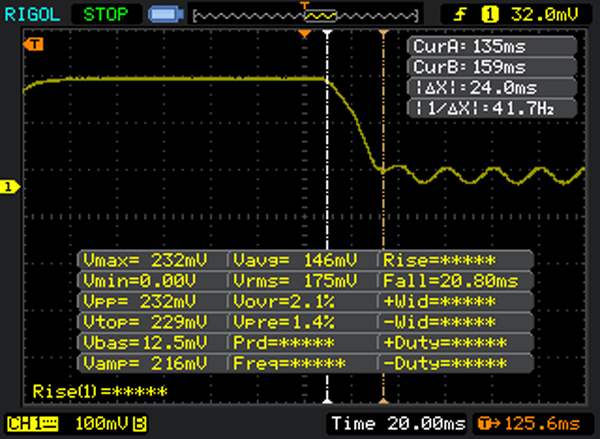The width and height of the screenshot is (600, 439).
Task: Click the orange trigger position triangle above grid
Action: [307, 35]
